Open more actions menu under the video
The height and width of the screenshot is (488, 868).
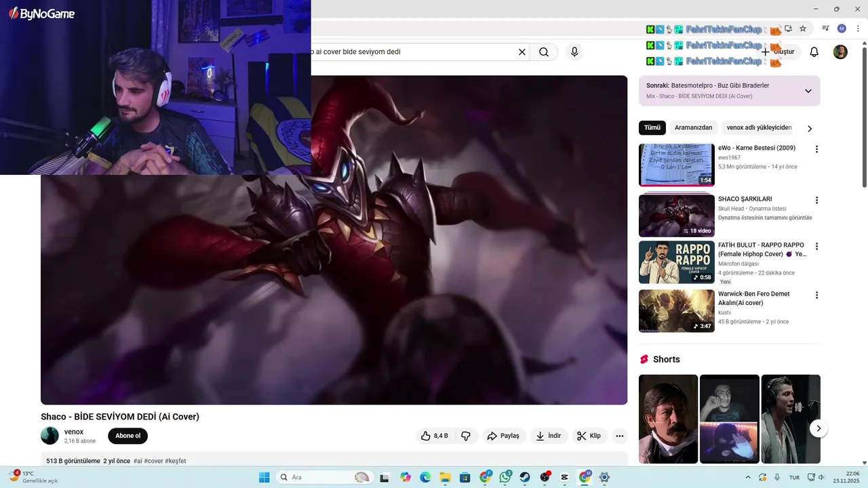(x=619, y=436)
